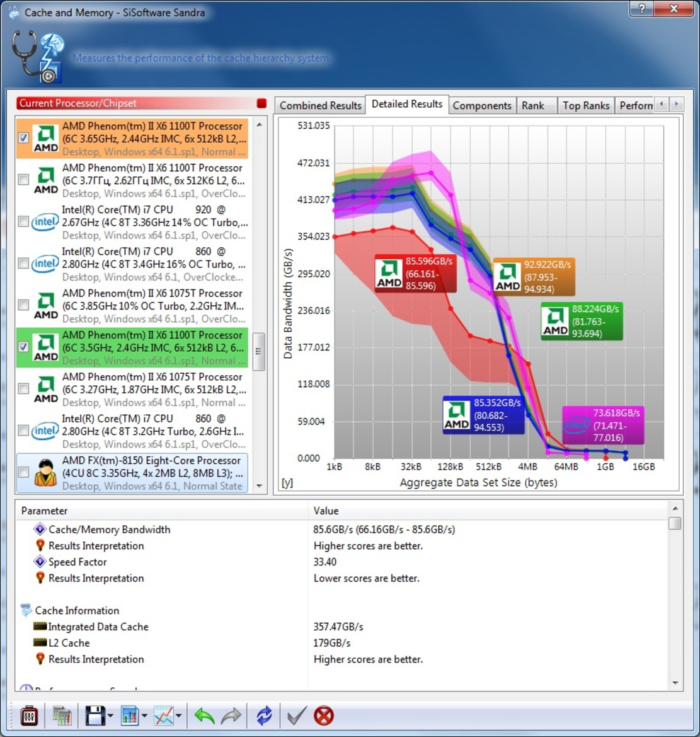The height and width of the screenshot is (737, 700).
Task: Select the Detailed Results tab
Action: pos(407,104)
